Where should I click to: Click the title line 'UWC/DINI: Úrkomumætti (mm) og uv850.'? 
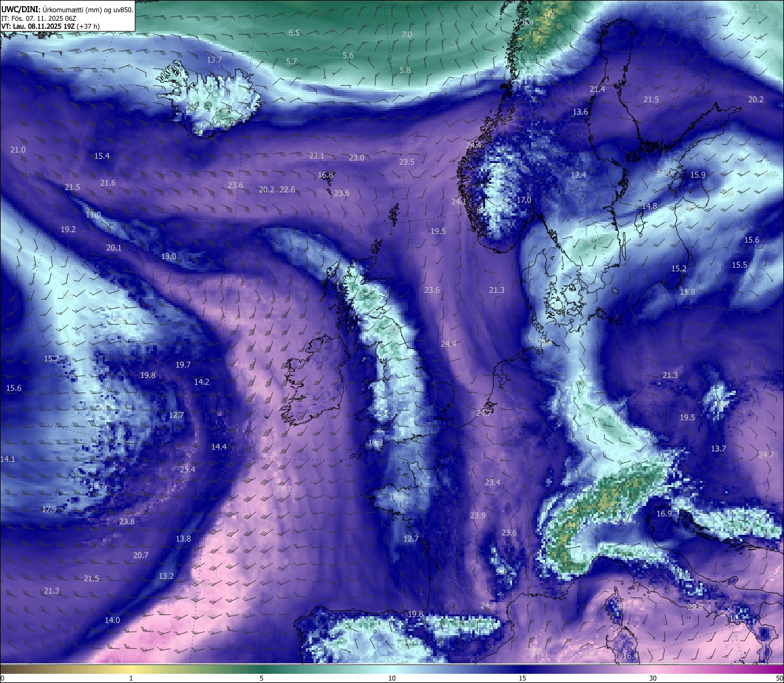tap(67, 9)
